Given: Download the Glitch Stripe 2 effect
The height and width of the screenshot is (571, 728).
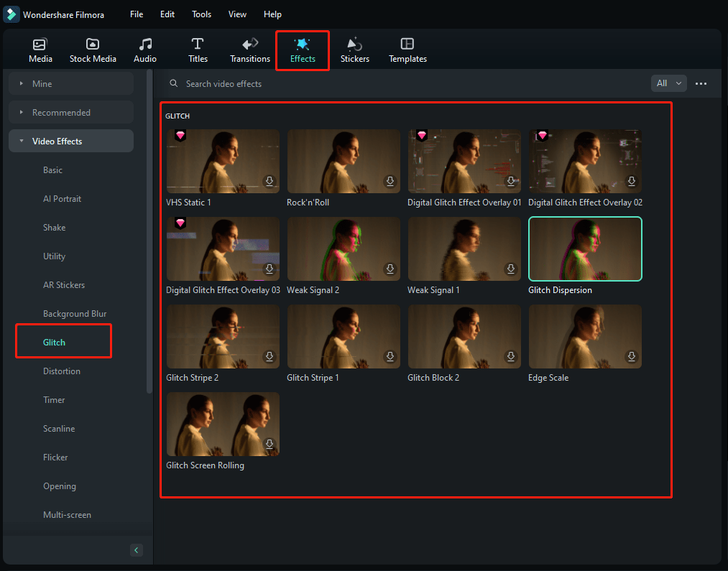Looking at the screenshot, I should pos(269,356).
